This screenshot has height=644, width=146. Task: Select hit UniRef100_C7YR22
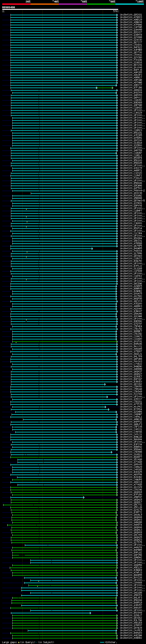(131, 364)
